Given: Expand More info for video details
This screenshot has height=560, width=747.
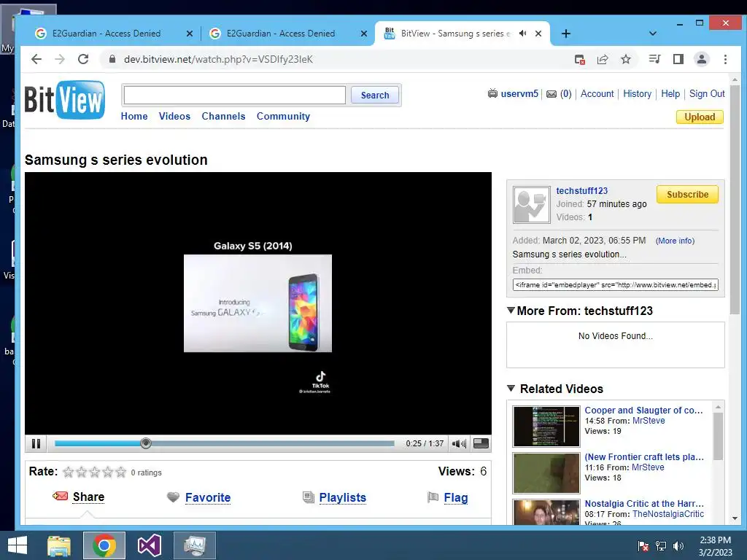Looking at the screenshot, I should pyautogui.click(x=675, y=241).
